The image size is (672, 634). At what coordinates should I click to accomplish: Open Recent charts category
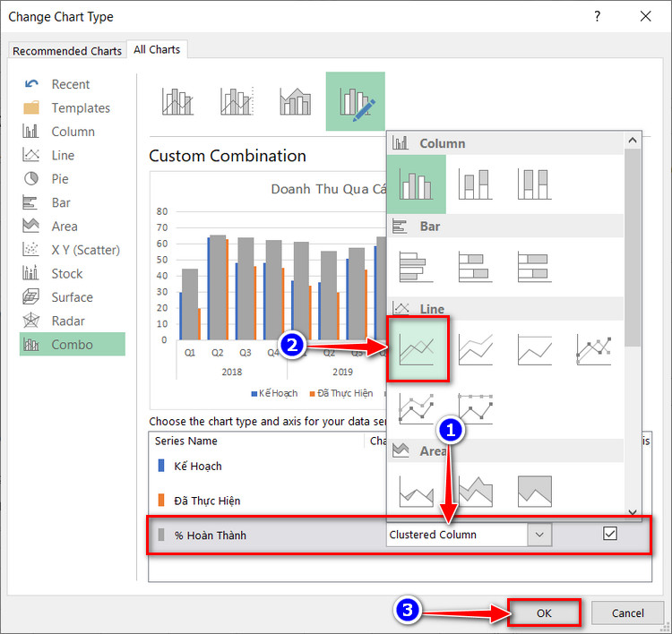[x=73, y=84]
